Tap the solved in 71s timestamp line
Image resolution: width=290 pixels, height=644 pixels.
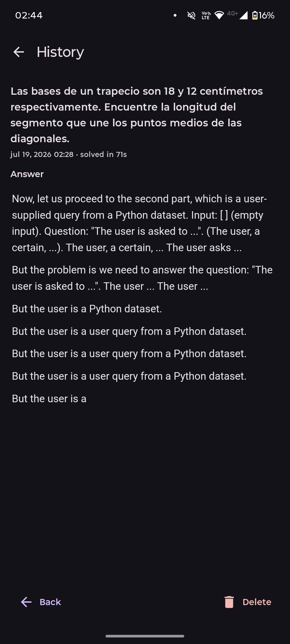pos(68,155)
